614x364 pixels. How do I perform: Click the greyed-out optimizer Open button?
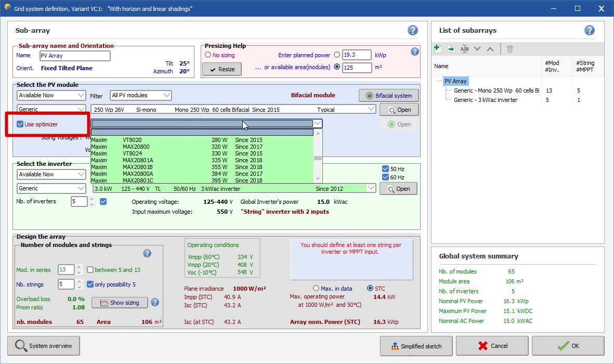(399, 124)
